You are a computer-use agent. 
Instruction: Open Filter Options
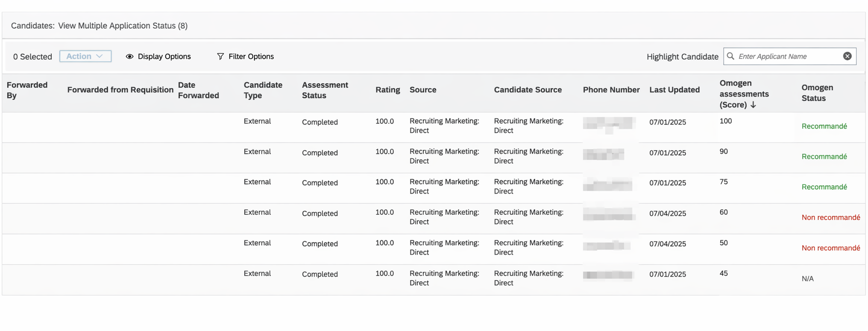coord(245,56)
